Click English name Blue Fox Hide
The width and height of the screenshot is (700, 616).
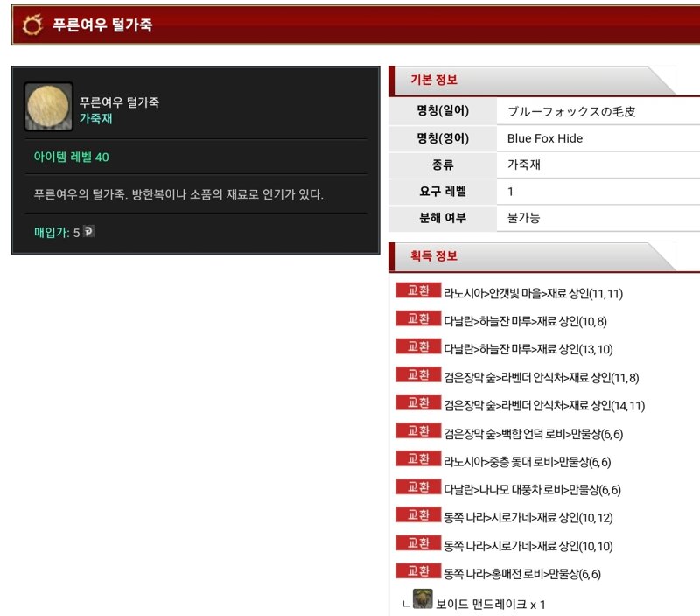[544, 138]
